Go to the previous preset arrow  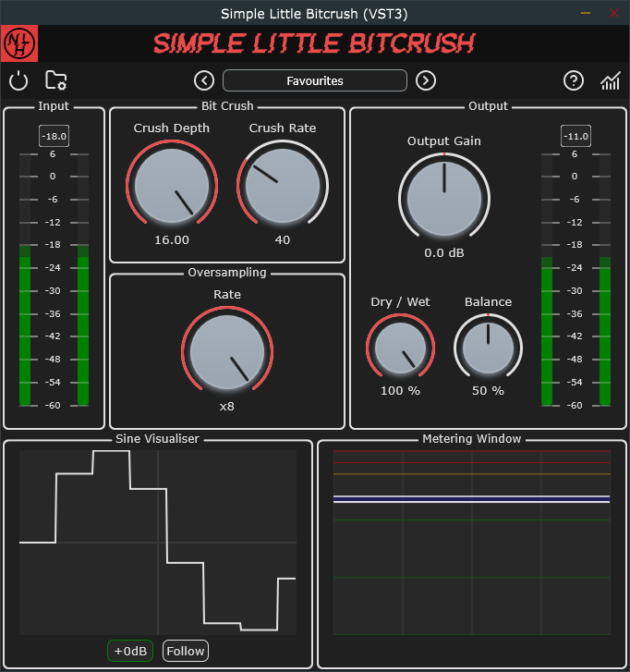(x=204, y=80)
